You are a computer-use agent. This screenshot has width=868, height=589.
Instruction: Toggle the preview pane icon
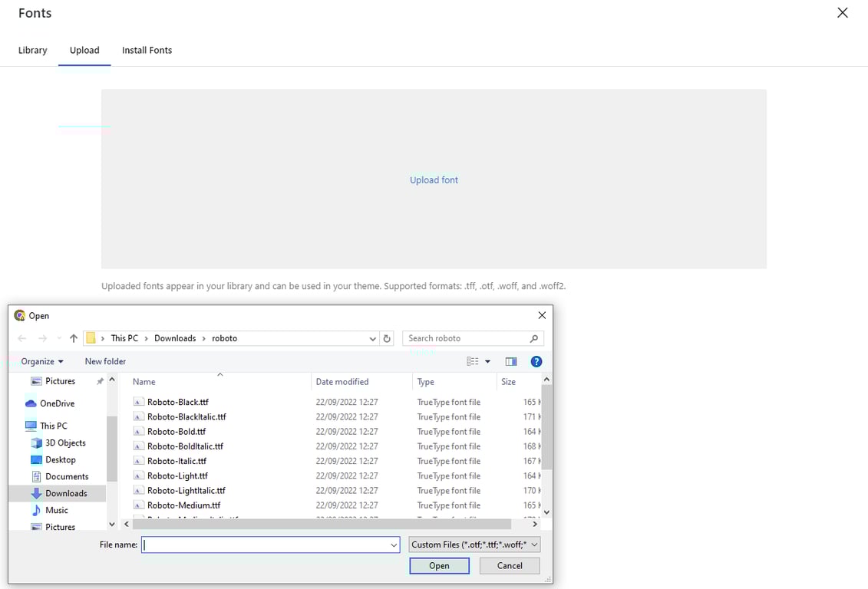(x=511, y=362)
